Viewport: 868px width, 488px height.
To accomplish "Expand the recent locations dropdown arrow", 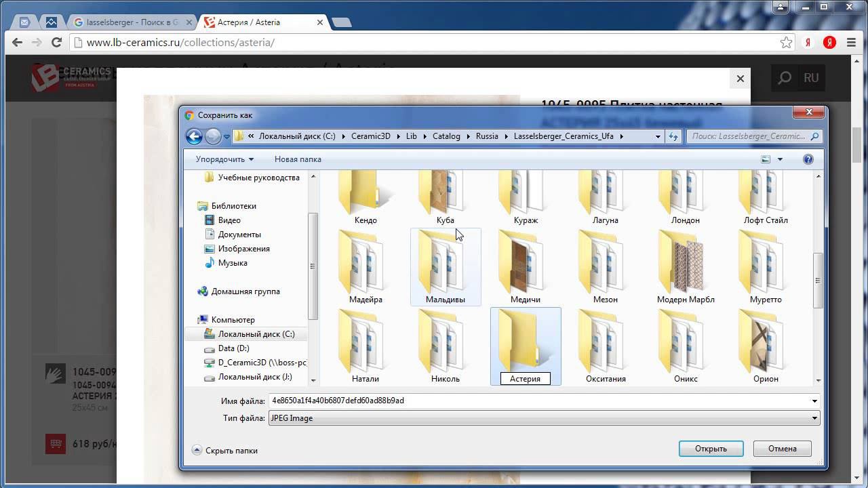I will tap(227, 137).
